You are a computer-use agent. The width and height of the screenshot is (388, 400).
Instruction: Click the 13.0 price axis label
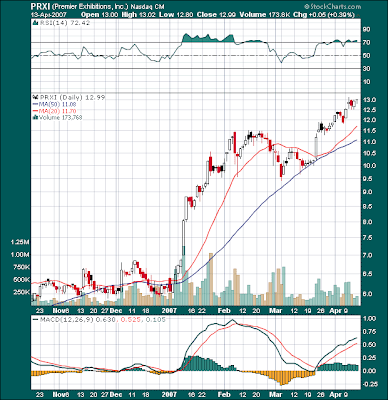pos(370,100)
